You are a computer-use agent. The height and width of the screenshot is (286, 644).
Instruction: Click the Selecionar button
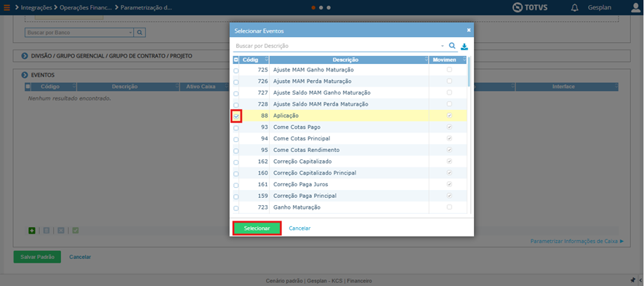257,228
